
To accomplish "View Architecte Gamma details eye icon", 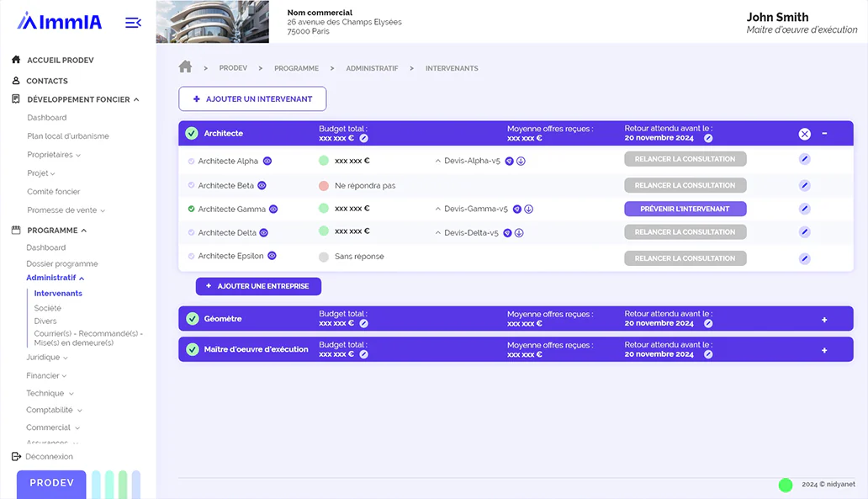I will [x=273, y=210].
